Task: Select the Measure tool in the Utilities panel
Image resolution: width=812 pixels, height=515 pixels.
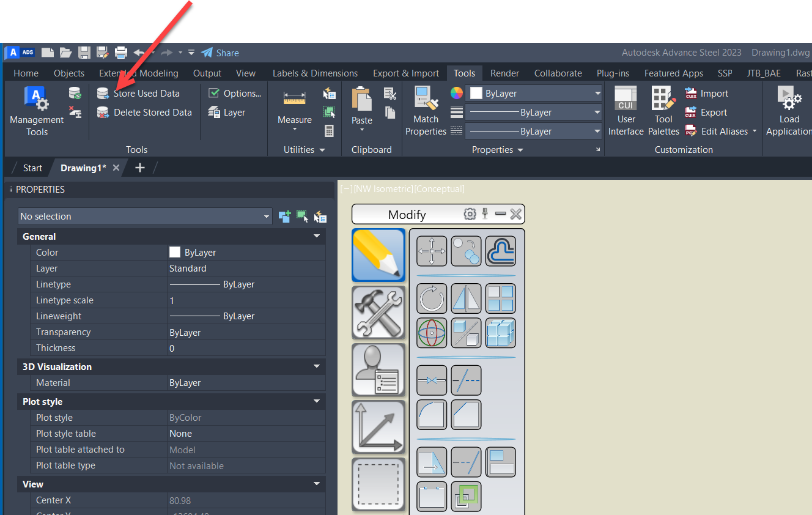Action: [x=295, y=98]
